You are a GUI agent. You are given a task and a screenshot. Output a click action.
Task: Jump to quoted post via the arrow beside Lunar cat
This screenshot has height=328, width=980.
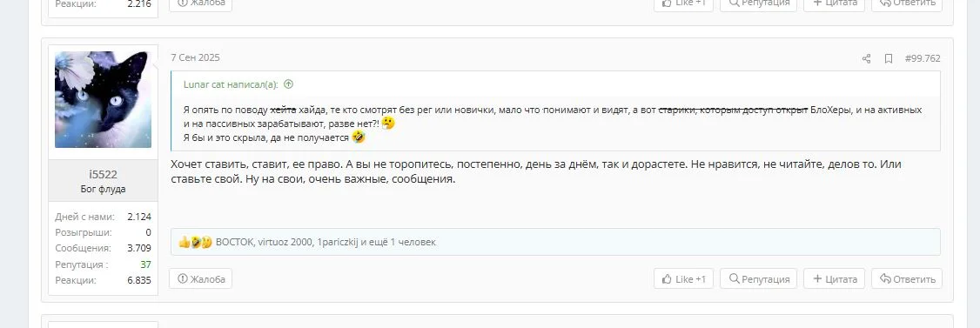click(288, 84)
